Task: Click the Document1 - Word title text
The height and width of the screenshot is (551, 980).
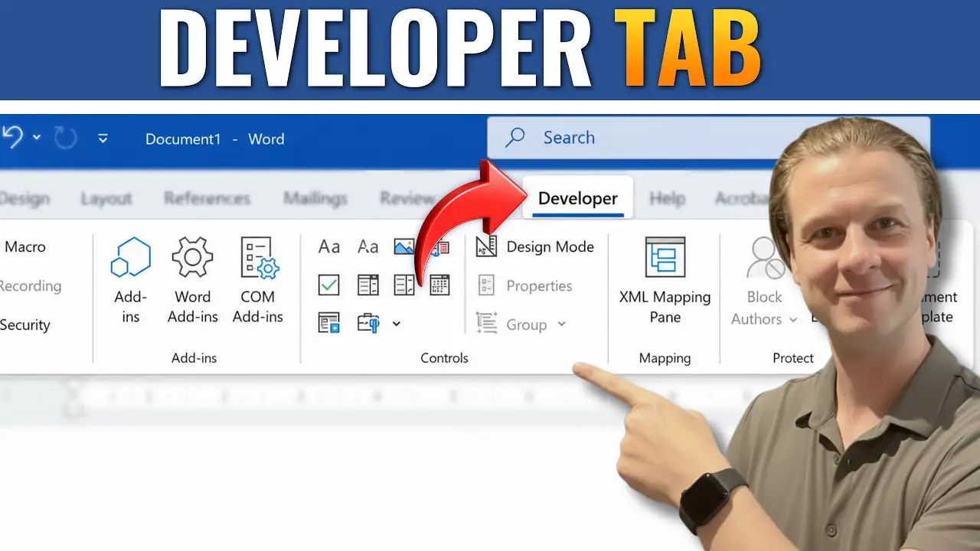Action: [x=214, y=139]
